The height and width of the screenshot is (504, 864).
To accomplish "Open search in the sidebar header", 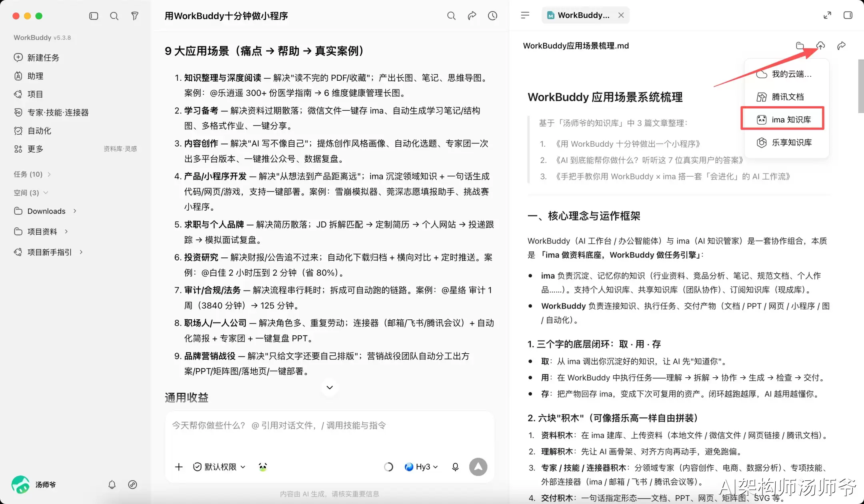I will pos(114,16).
